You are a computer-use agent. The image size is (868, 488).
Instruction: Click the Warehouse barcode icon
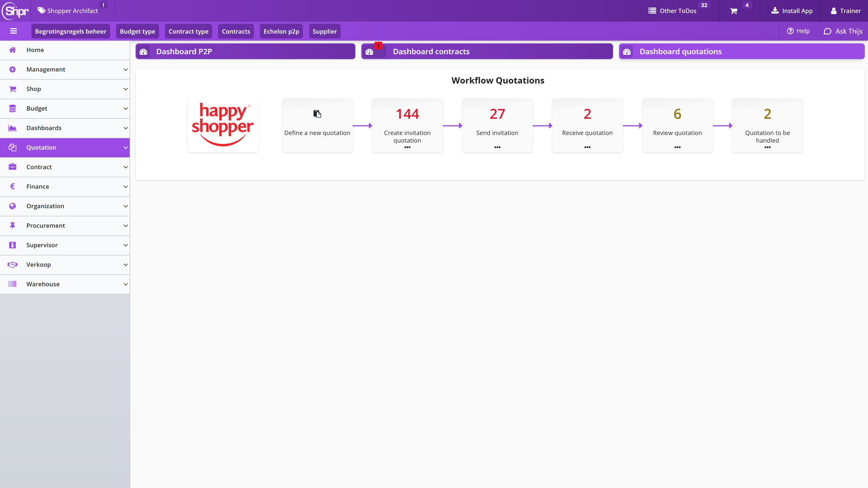[x=12, y=284]
